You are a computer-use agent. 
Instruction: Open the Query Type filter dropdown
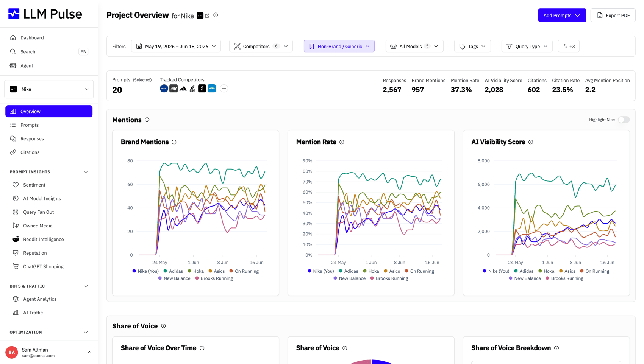[x=527, y=46]
